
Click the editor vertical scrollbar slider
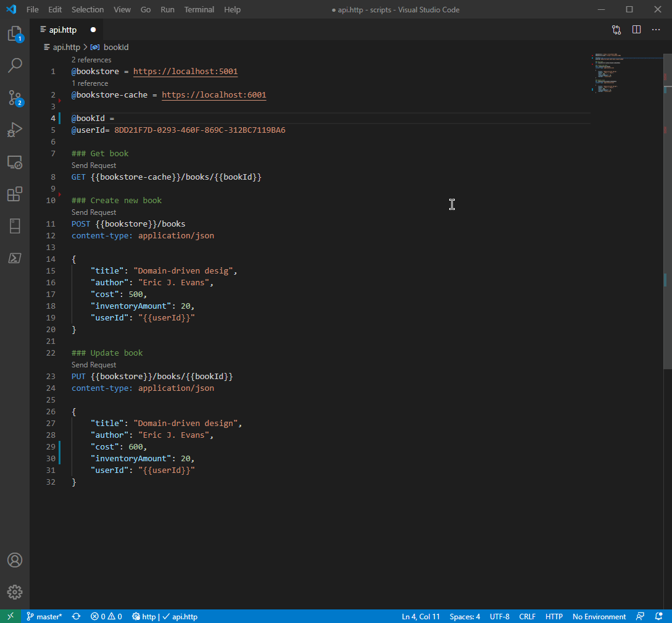click(668, 210)
